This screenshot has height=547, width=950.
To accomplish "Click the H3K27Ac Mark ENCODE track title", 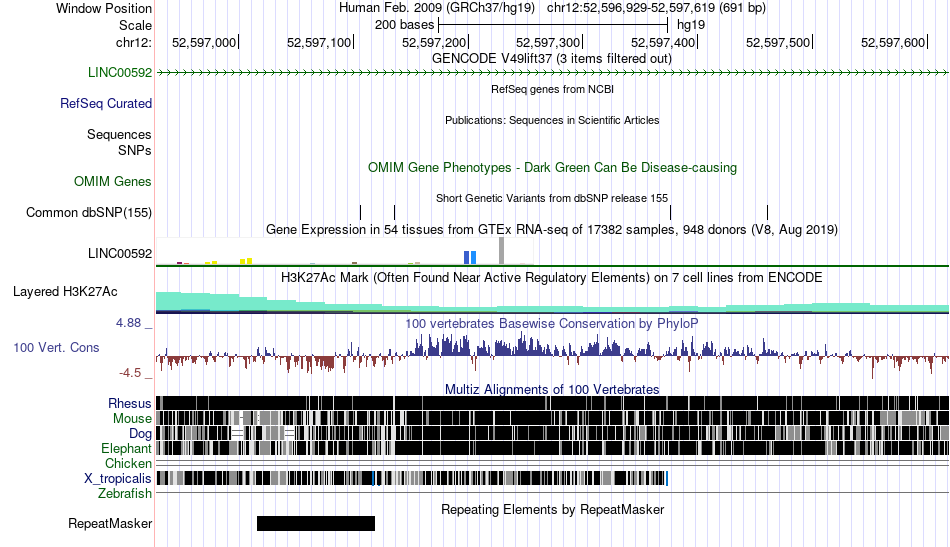I will (552, 277).
